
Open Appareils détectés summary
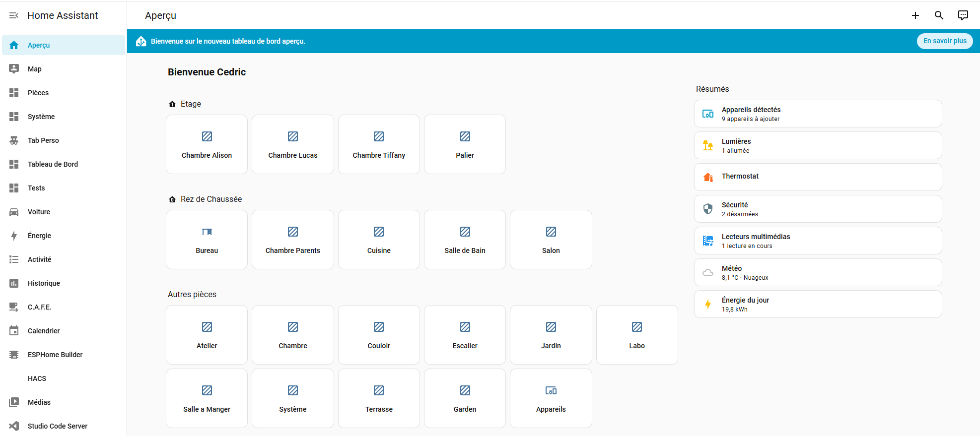818,114
